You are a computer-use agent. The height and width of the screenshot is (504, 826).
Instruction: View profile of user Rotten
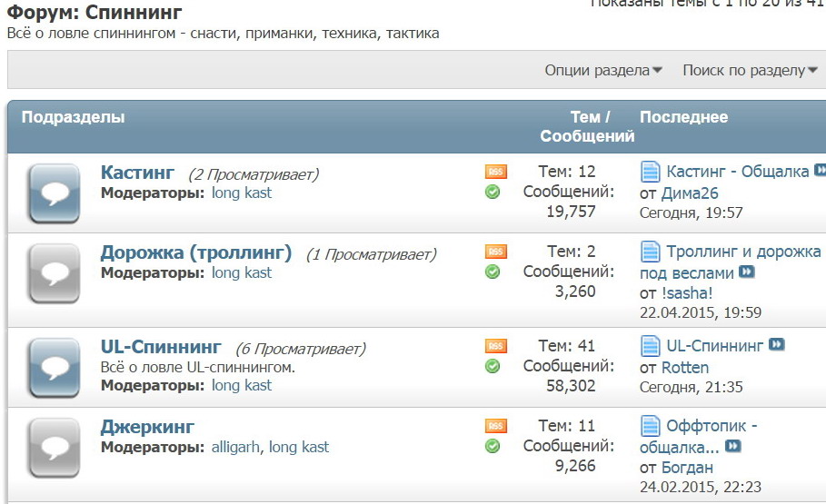tap(685, 368)
